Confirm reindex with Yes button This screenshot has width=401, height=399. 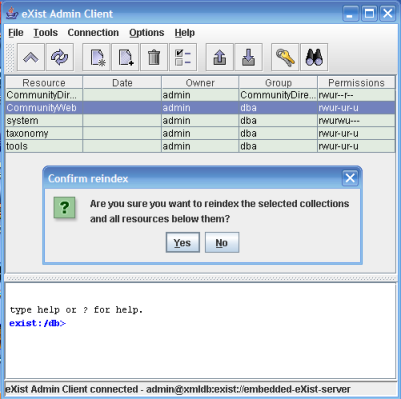(183, 242)
